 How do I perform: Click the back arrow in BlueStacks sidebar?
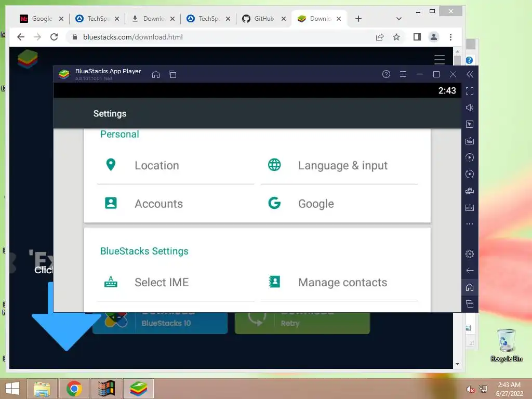click(470, 270)
